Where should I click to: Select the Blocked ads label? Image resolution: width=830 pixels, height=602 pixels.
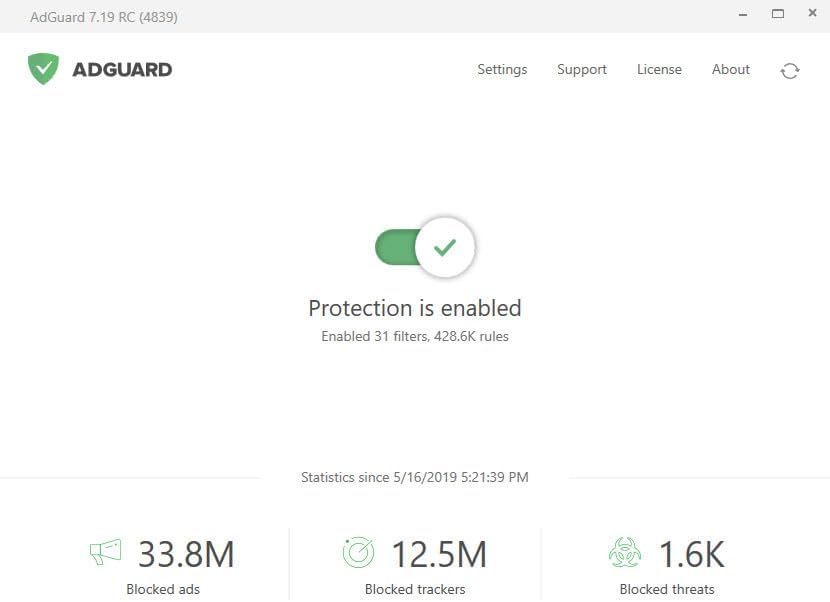[163, 589]
